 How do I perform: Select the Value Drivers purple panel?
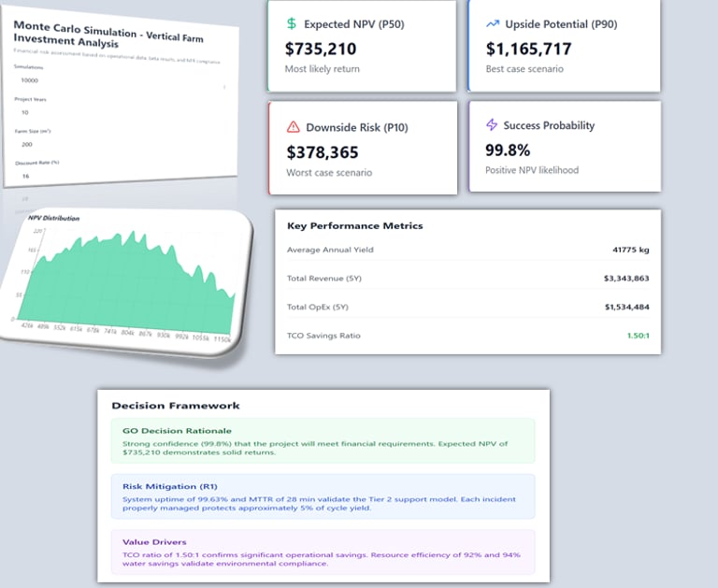[323, 552]
